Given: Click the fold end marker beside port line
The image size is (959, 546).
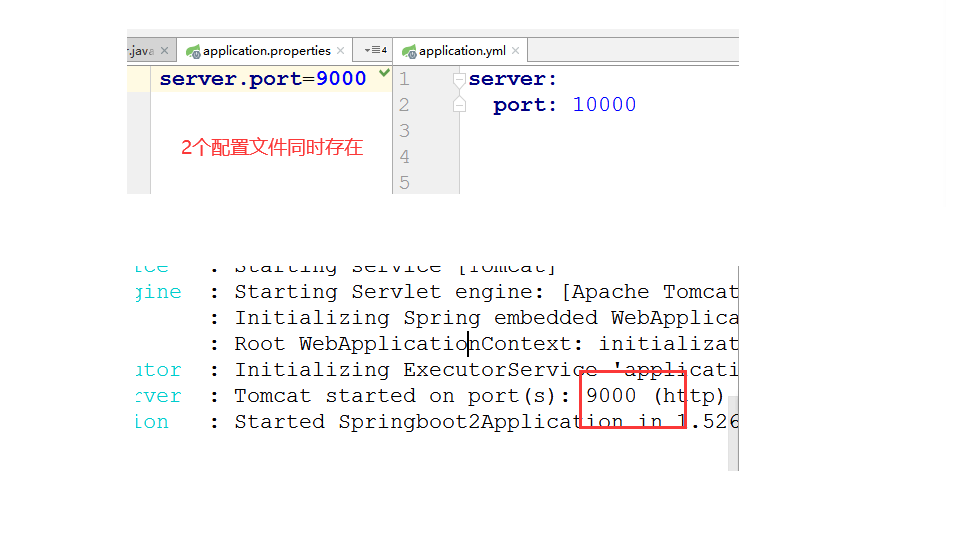Looking at the screenshot, I should click(x=459, y=105).
